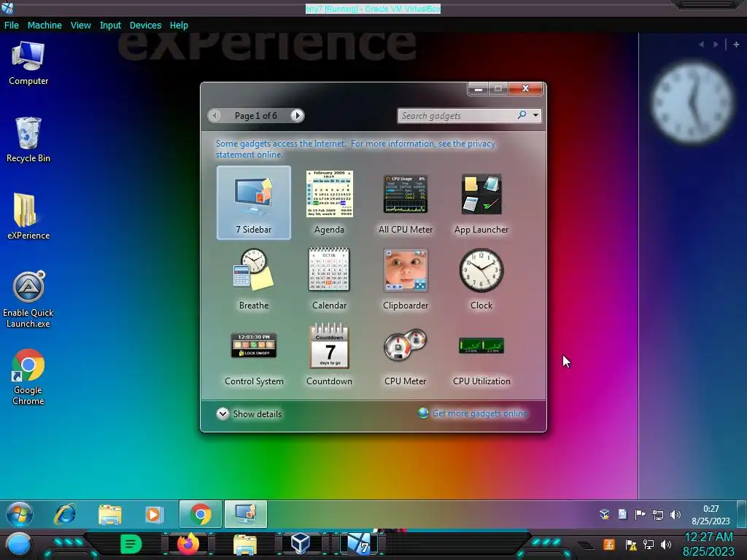Open the search options dropdown arrow
Image resolution: width=747 pixels, height=560 pixels.
pos(536,115)
